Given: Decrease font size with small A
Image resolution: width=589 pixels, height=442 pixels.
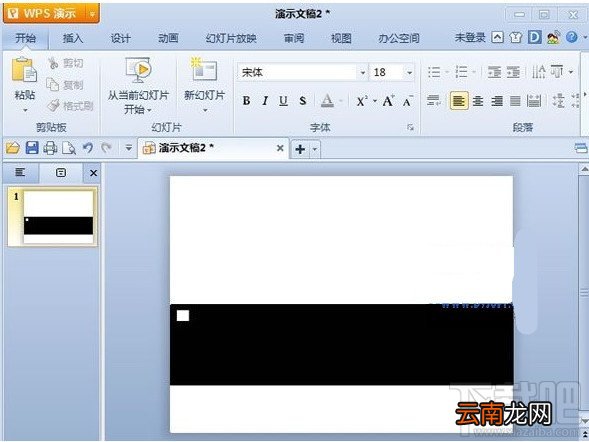Looking at the screenshot, I should pyautogui.click(x=408, y=101).
